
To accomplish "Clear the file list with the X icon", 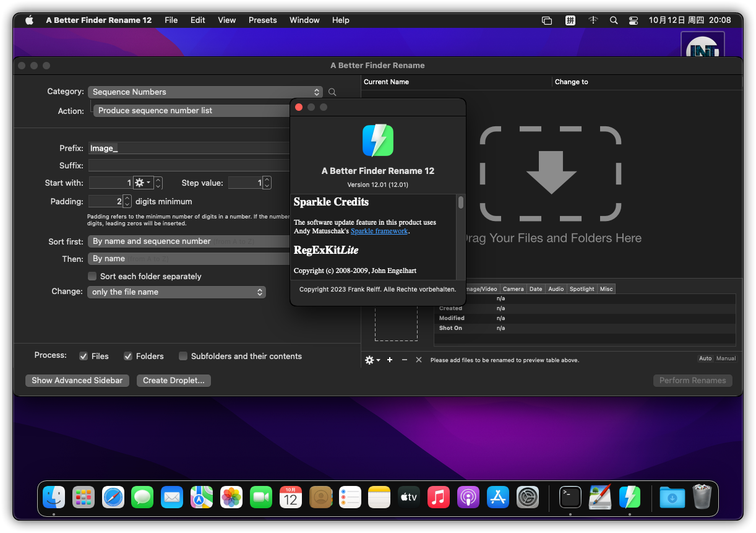I will coord(419,360).
